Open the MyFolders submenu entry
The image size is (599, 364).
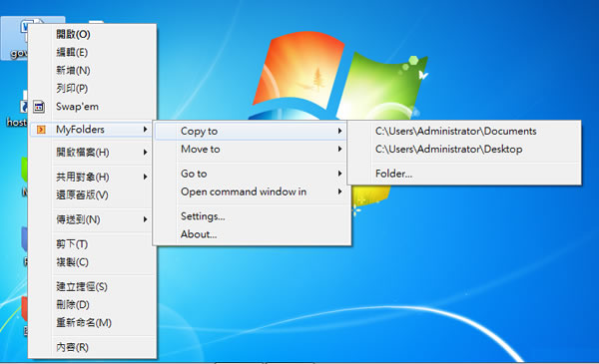click(x=92, y=130)
